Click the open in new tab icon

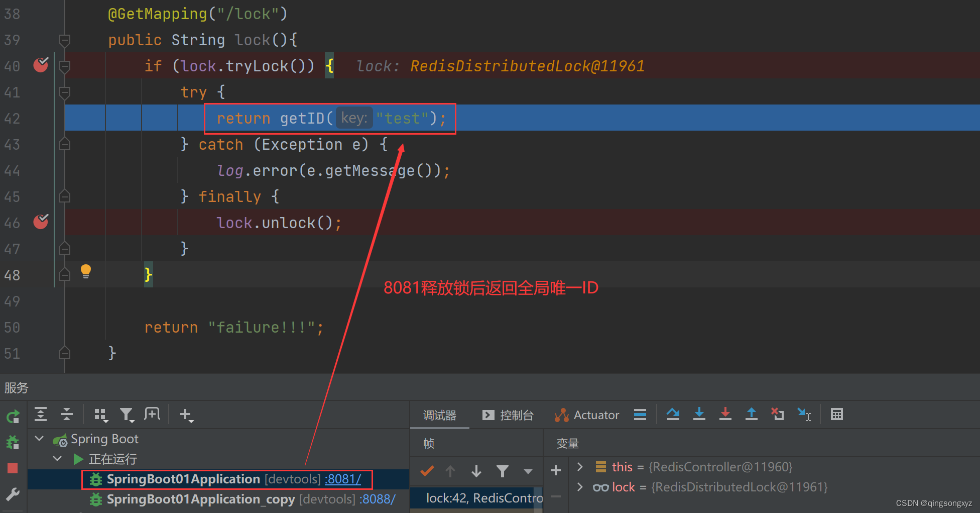coord(152,415)
